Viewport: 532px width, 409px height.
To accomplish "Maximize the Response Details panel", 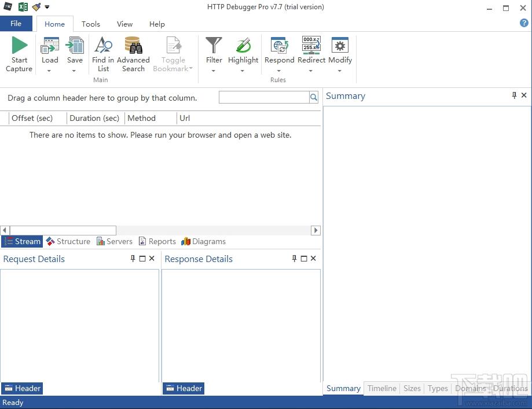I will [304, 259].
